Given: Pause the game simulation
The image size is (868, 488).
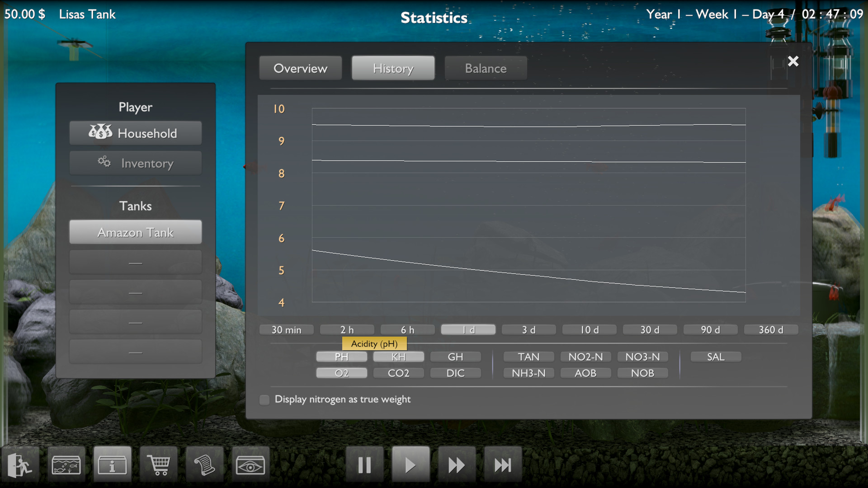Looking at the screenshot, I should 364,464.
